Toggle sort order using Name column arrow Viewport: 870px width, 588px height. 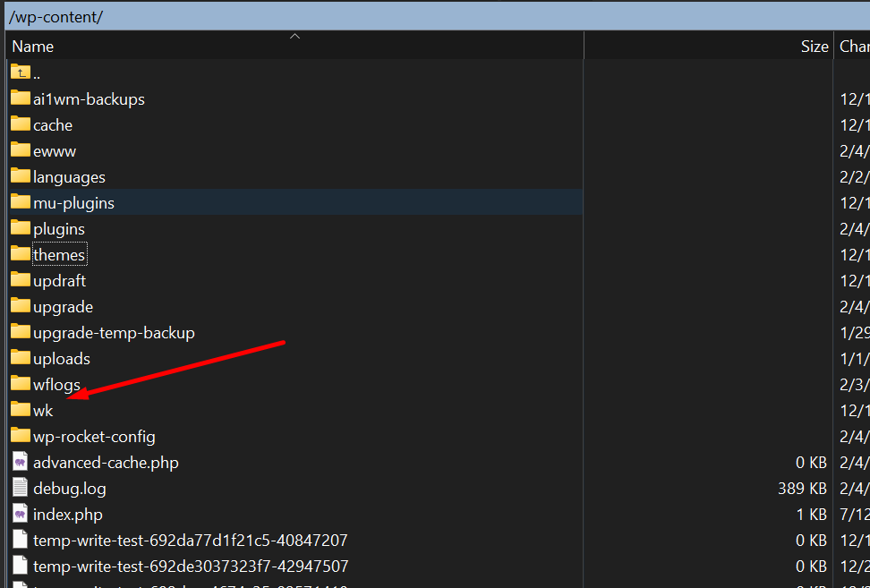tap(294, 37)
